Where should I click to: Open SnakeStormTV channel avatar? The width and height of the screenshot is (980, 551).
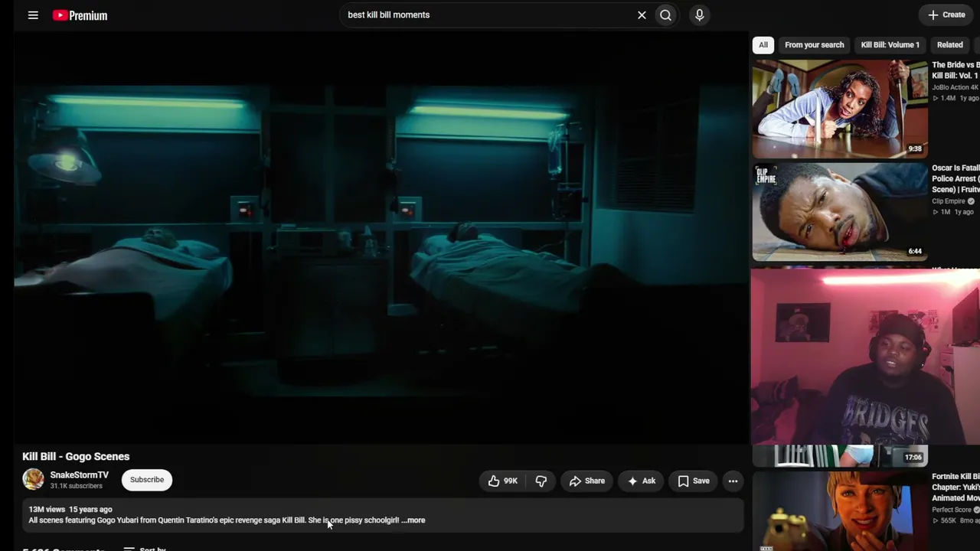[x=33, y=480]
